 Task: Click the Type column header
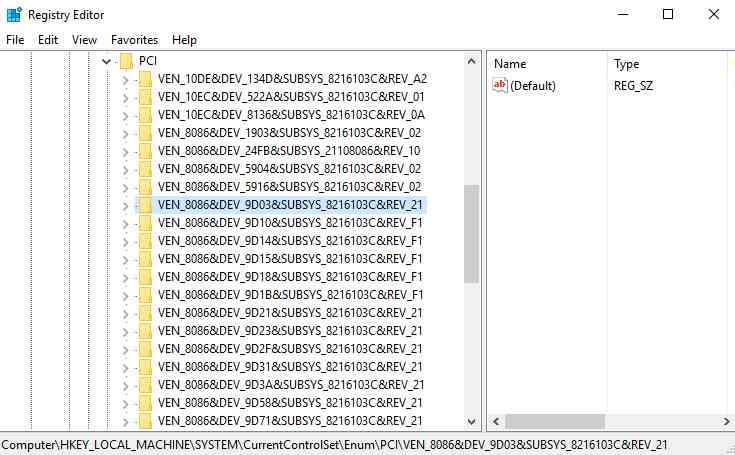[627, 64]
